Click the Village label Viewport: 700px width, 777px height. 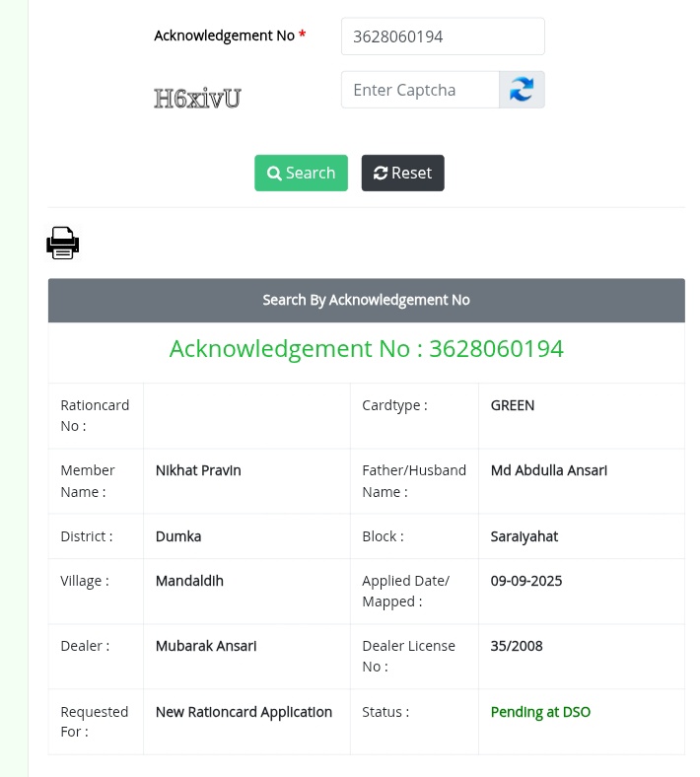coord(85,581)
